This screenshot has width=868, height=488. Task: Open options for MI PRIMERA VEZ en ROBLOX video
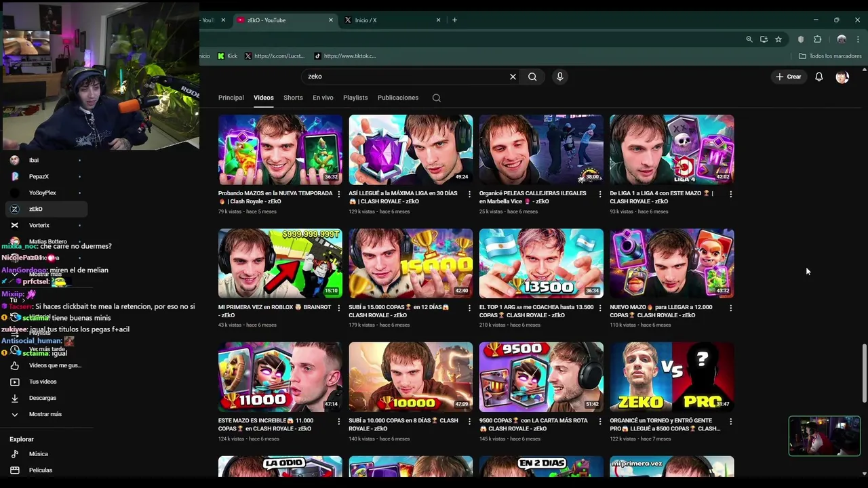(x=338, y=308)
